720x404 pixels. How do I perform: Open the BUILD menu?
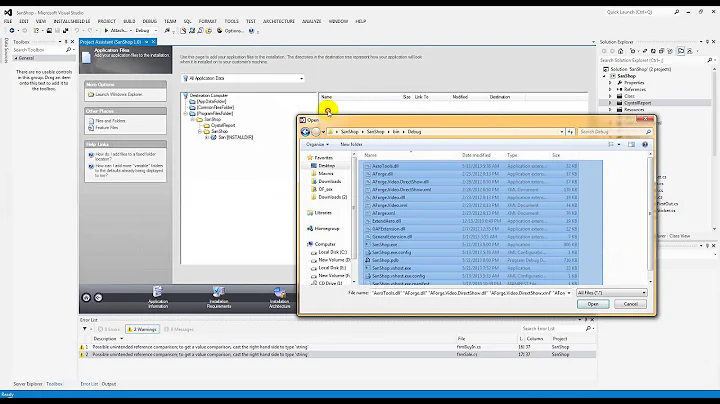tap(129, 21)
